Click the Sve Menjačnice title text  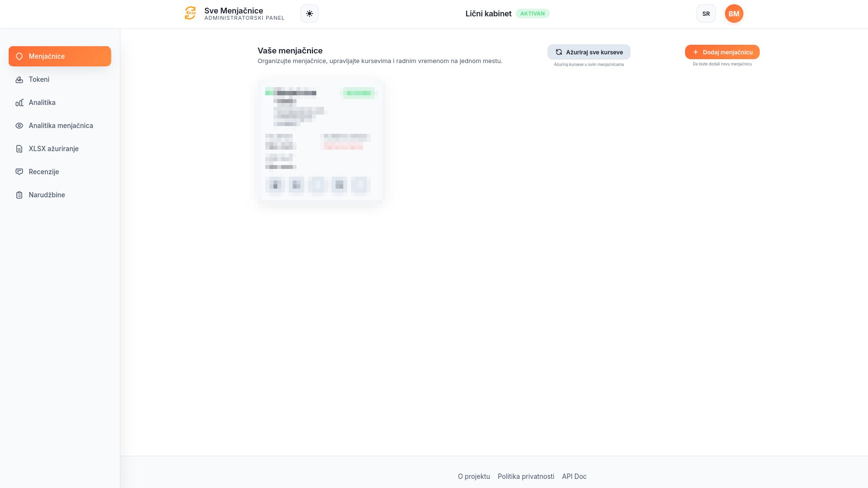pyautogui.click(x=233, y=11)
